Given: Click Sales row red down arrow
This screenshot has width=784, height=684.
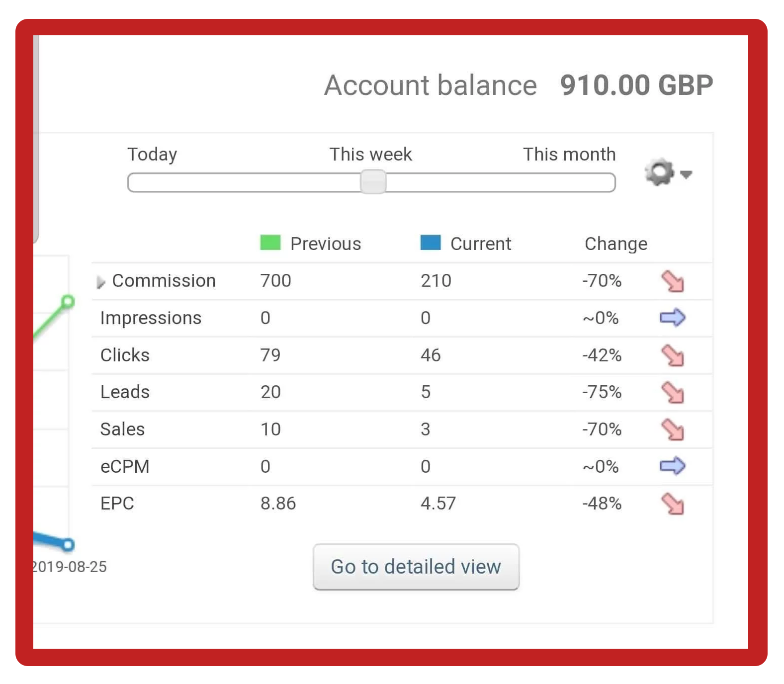Looking at the screenshot, I should pyautogui.click(x=673, y=429).
